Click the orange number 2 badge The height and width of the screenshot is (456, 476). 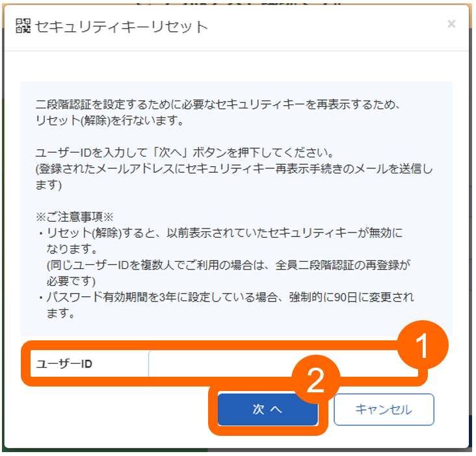click(315, 380)
